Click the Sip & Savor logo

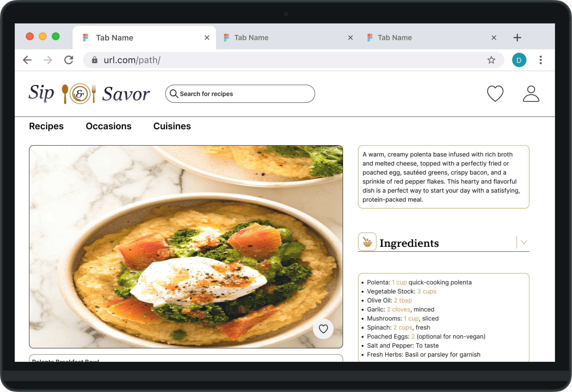89,93
